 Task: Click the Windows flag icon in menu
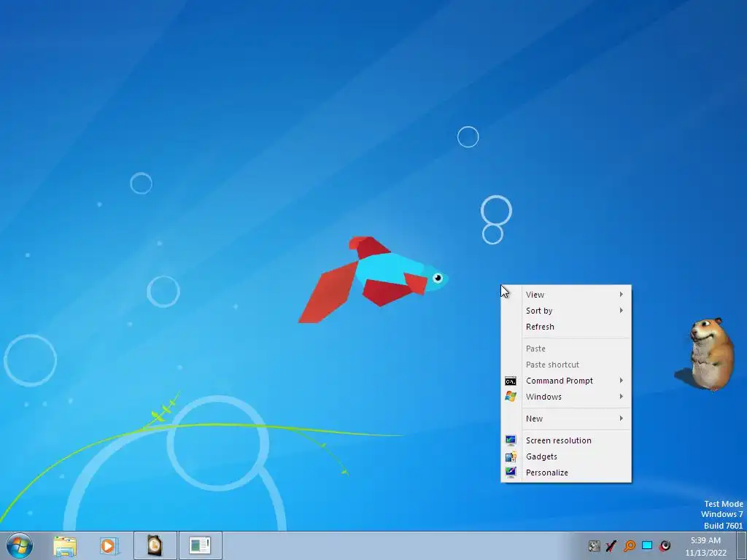[x=510, y=397]
